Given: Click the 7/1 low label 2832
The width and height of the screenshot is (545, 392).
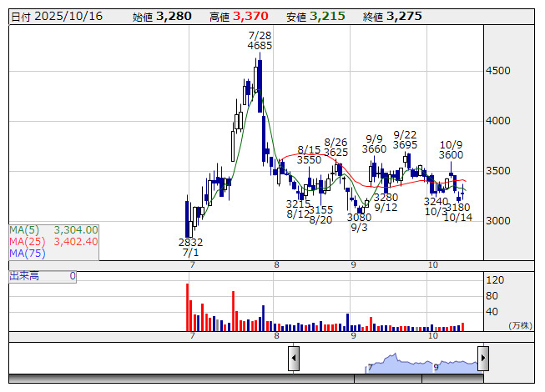Looking at the screenshot, I should click(190, 242).
